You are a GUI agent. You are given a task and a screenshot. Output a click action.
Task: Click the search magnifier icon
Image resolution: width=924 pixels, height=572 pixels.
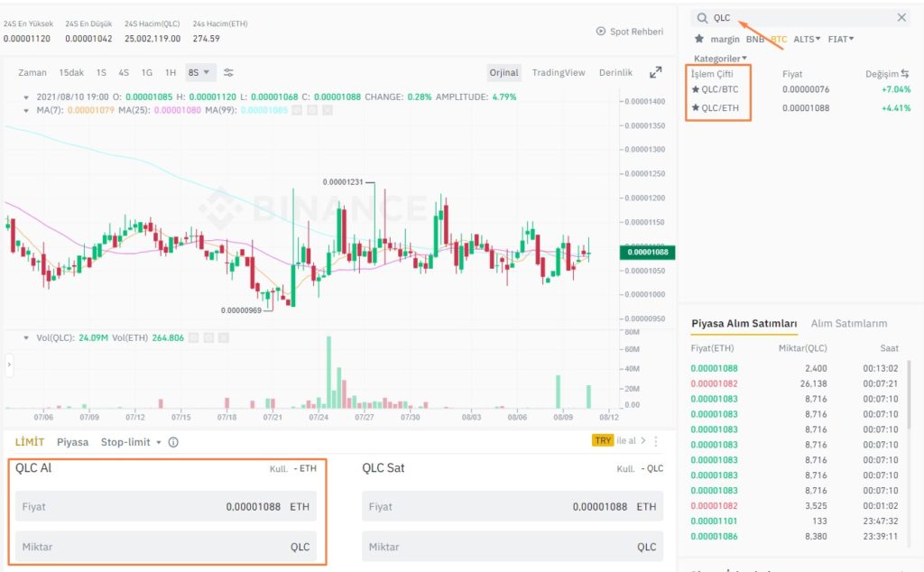tap(702, 18)
